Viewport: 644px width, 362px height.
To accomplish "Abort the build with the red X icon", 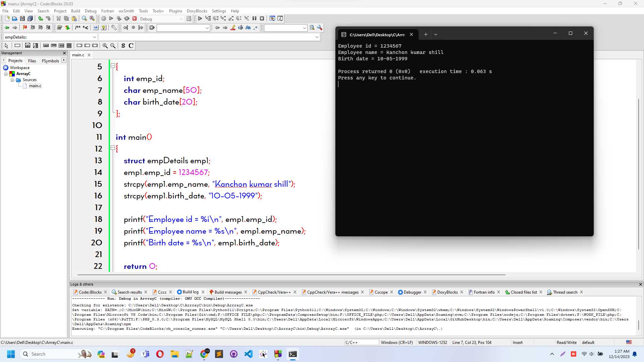I will pyautogui.click(x=135, y=19).
